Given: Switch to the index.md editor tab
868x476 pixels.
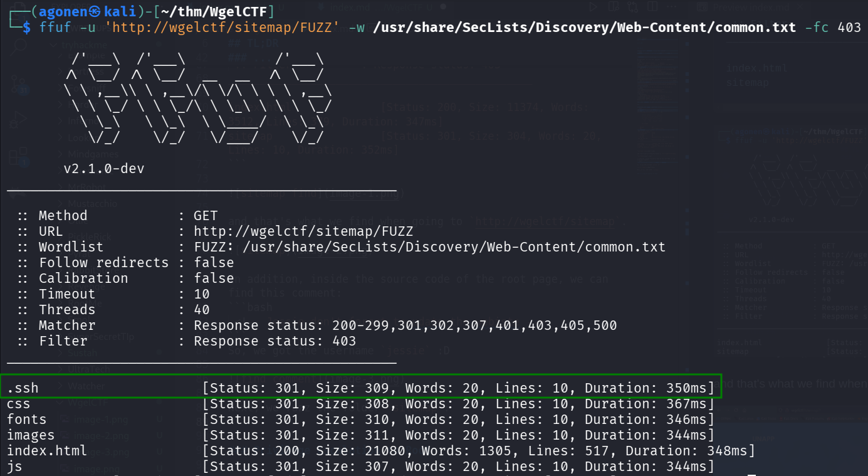Looking at the screenshot, I should (351, 8).
